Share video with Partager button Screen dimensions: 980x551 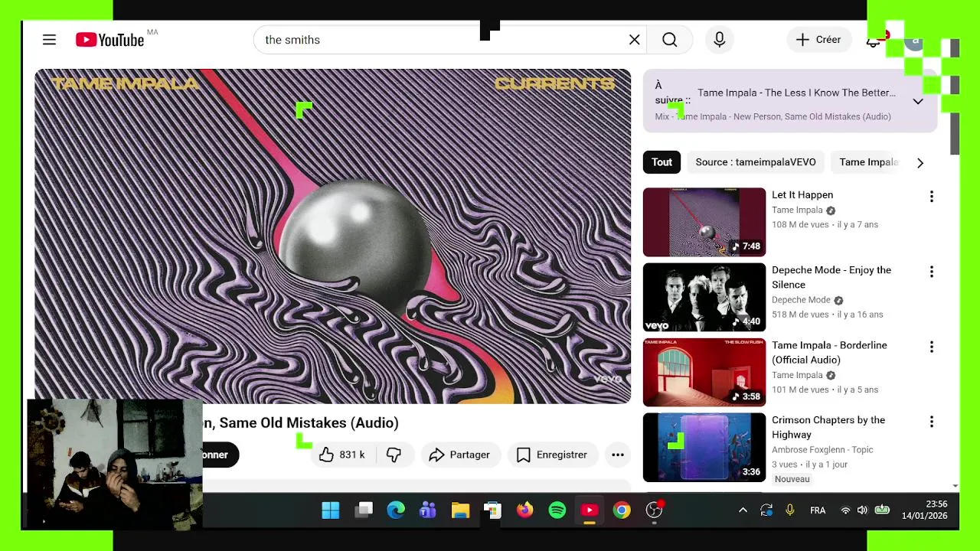point(459,455)
